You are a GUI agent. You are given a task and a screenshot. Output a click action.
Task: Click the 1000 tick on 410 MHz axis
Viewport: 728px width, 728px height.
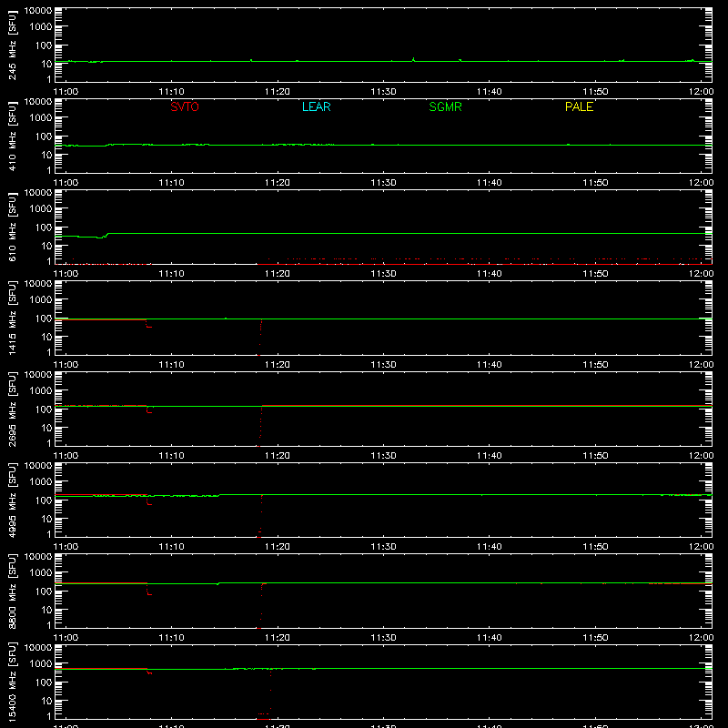coord(41,117)
